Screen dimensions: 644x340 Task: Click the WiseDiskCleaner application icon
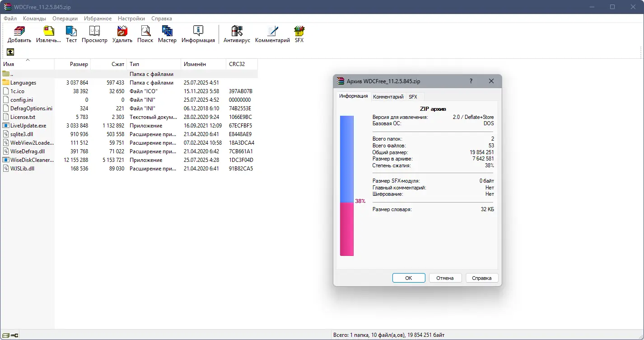(x=6, y=160)
